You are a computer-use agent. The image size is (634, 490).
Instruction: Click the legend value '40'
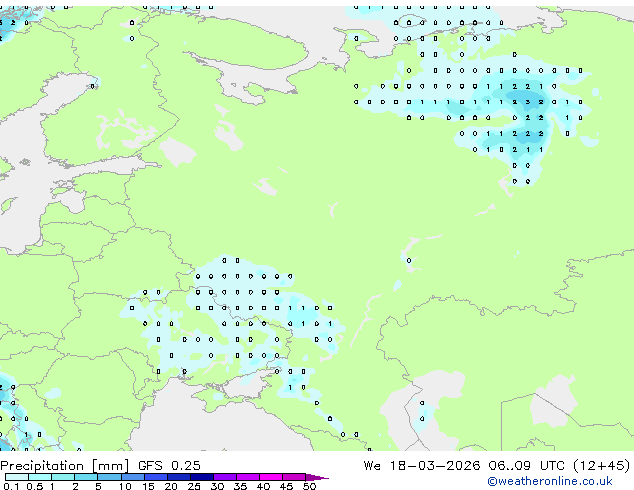coord(263,486)
